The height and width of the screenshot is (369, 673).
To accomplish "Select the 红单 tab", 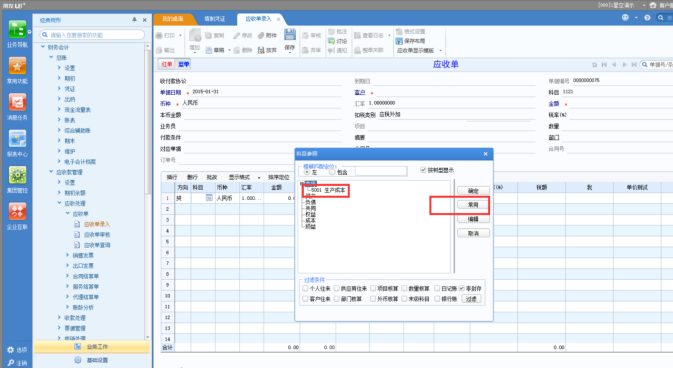I will [x=167, y=64].
